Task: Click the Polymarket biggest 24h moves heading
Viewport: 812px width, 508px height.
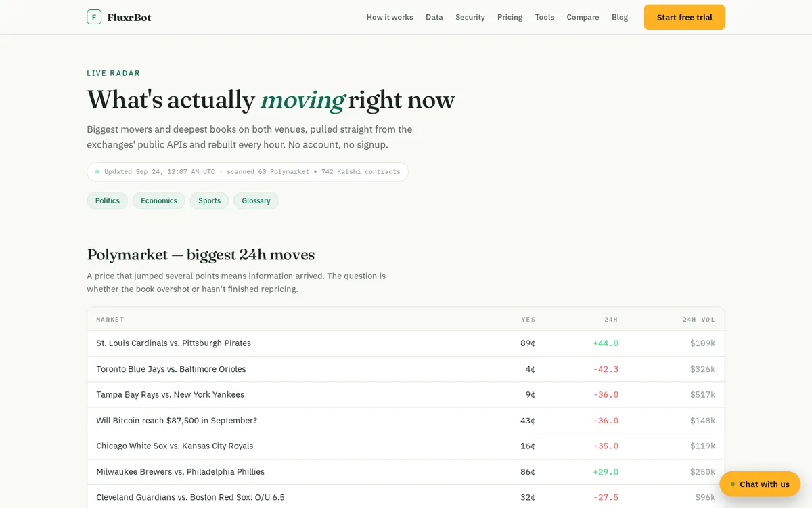Action: pyautogui.click(x=201, y=255)
